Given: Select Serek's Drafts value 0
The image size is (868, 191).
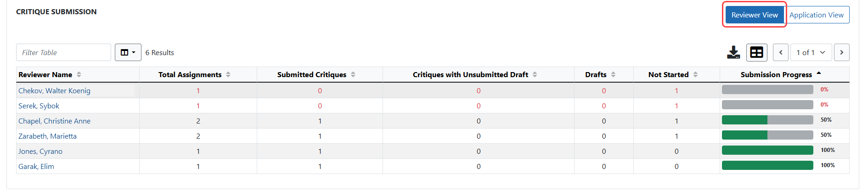Looking at the screenshot, I should (604, 106).
